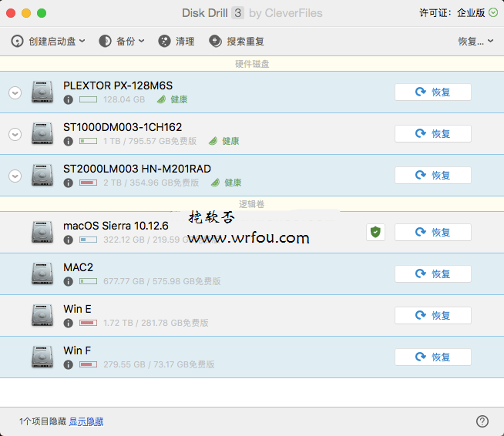This screenshot has height=436, width=504.
Task: Select the 'Win E' volume name
Action: click(78, 309)
